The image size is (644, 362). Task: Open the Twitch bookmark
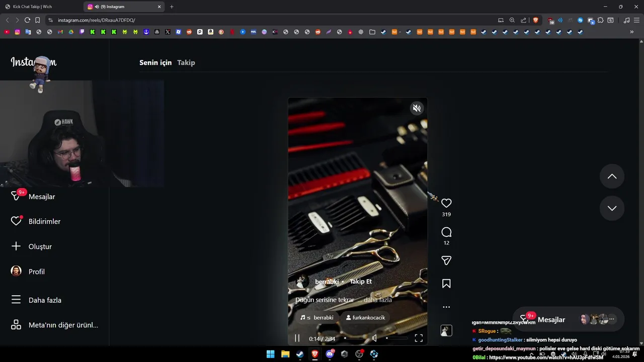[82, 32]
